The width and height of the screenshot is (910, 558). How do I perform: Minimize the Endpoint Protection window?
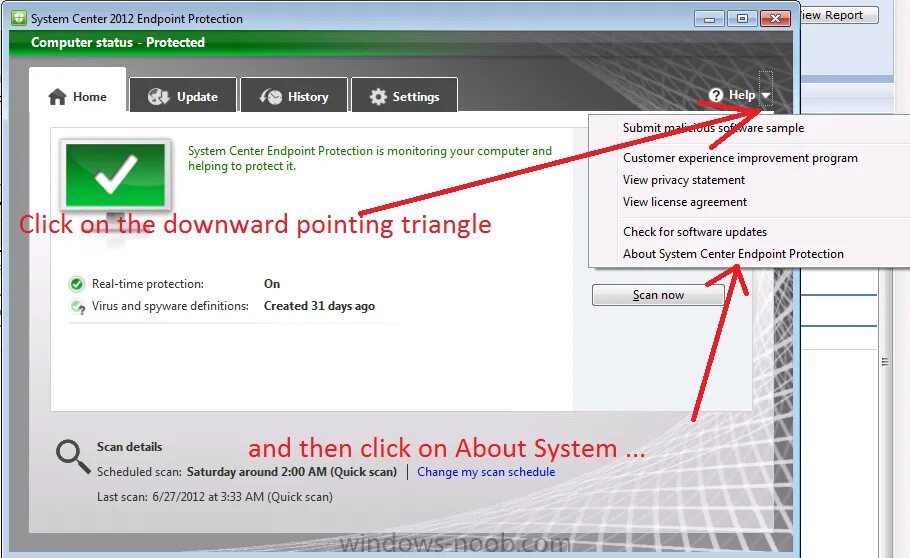point(709,19)
